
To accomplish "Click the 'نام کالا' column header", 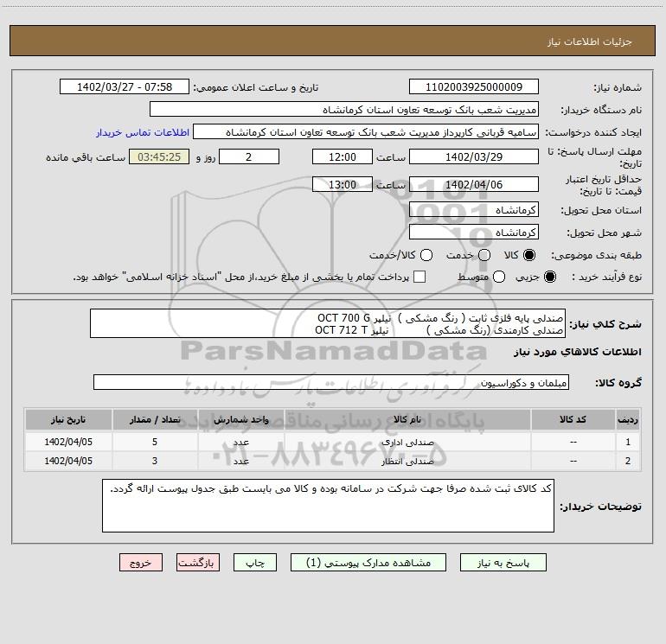I will click(407, 419).
